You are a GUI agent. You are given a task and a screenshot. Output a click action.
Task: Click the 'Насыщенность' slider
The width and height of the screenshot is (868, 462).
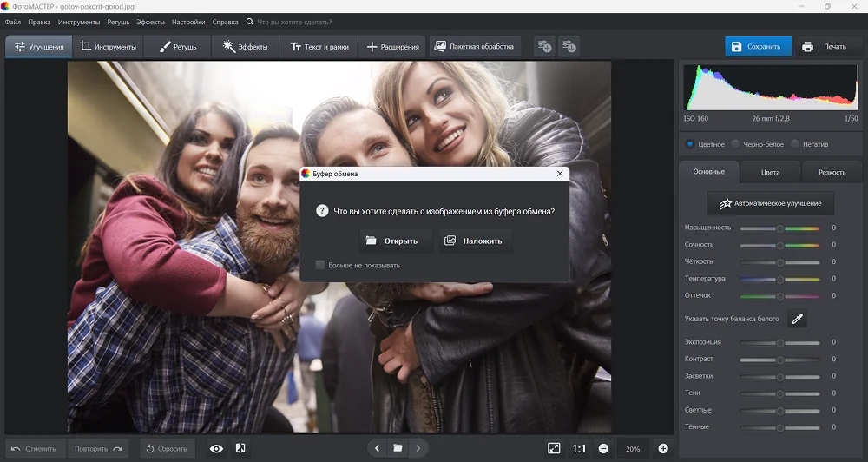[779, 228]
